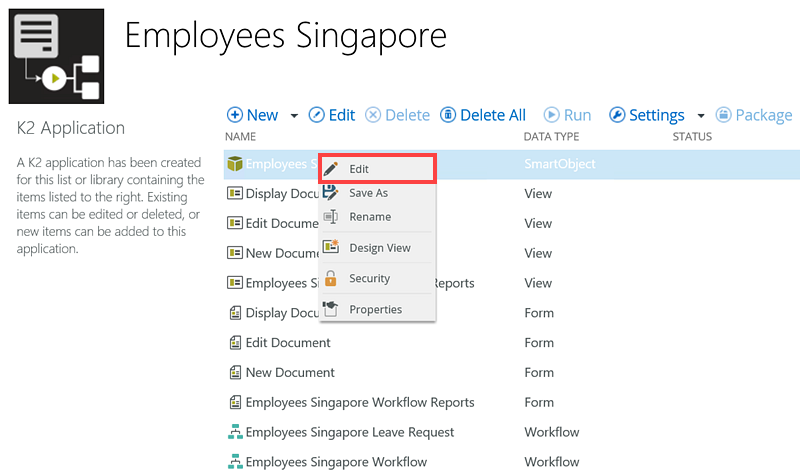Click workflow icon beside Employees Singapore Workflow

235,461
